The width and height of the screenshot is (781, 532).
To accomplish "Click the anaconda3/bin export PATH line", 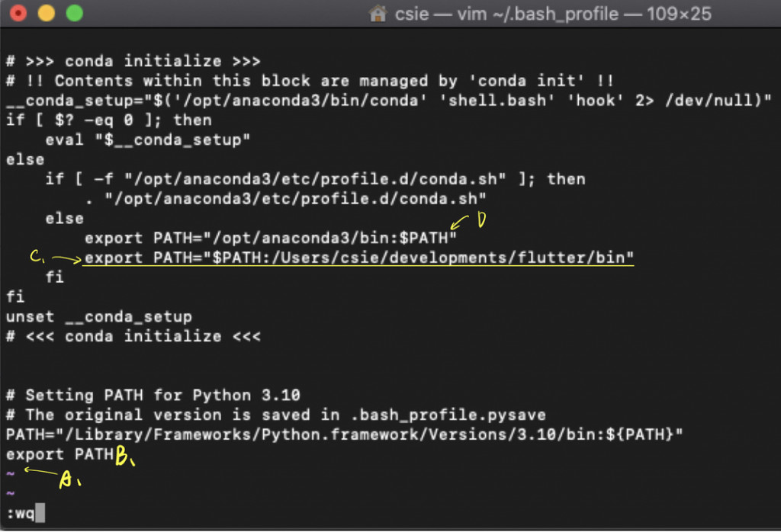I will 271,238.
